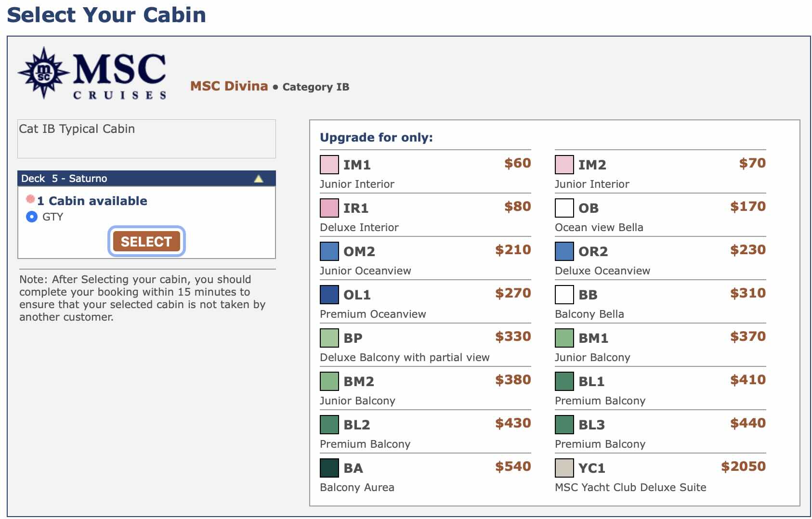Screen dimensions: 812x519
Task: Click the IR1 Deluxe Interior pink swatch
Action: click(329, 208)
